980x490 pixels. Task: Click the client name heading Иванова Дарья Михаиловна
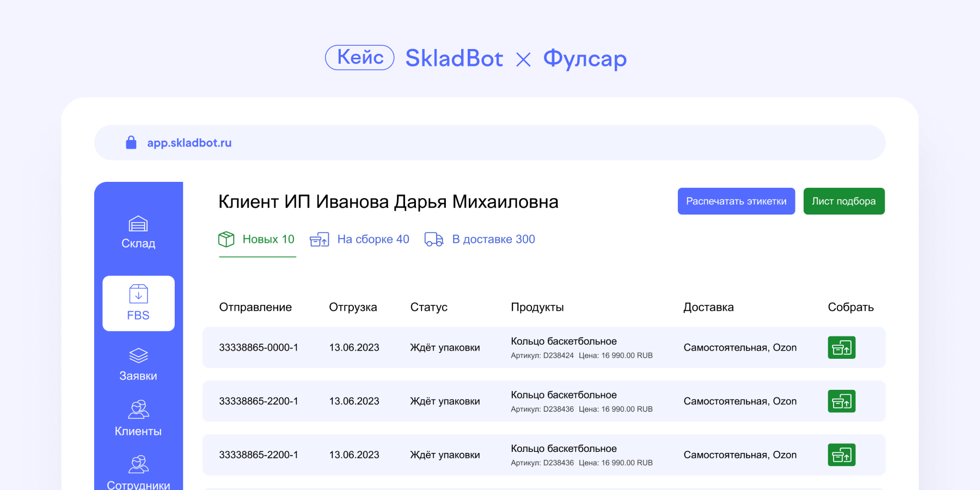tap(437, 202)
